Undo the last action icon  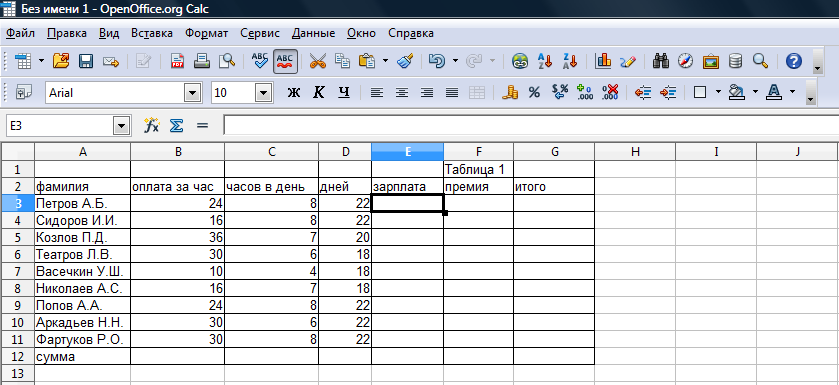click(437, 61)
